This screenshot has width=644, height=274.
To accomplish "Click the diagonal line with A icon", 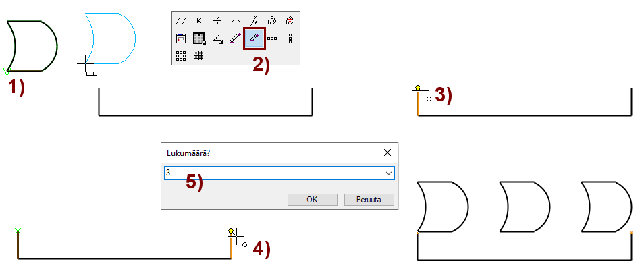I will (254, 21).
